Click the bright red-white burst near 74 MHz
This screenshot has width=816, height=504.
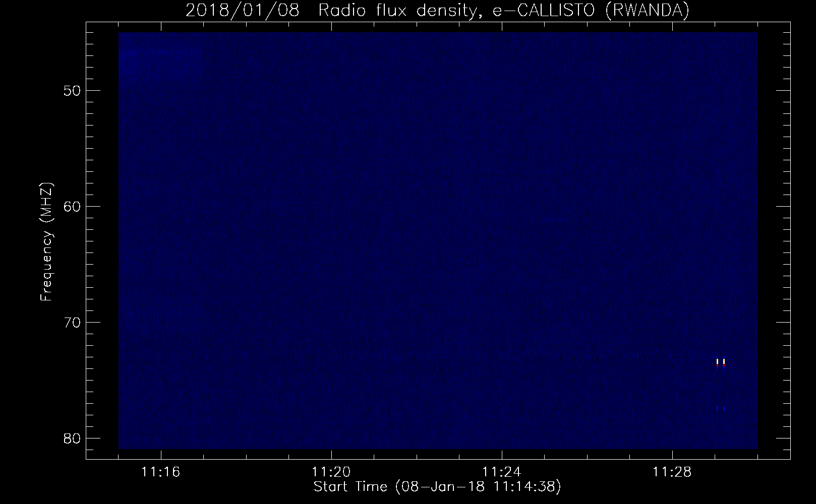(721, 363)
